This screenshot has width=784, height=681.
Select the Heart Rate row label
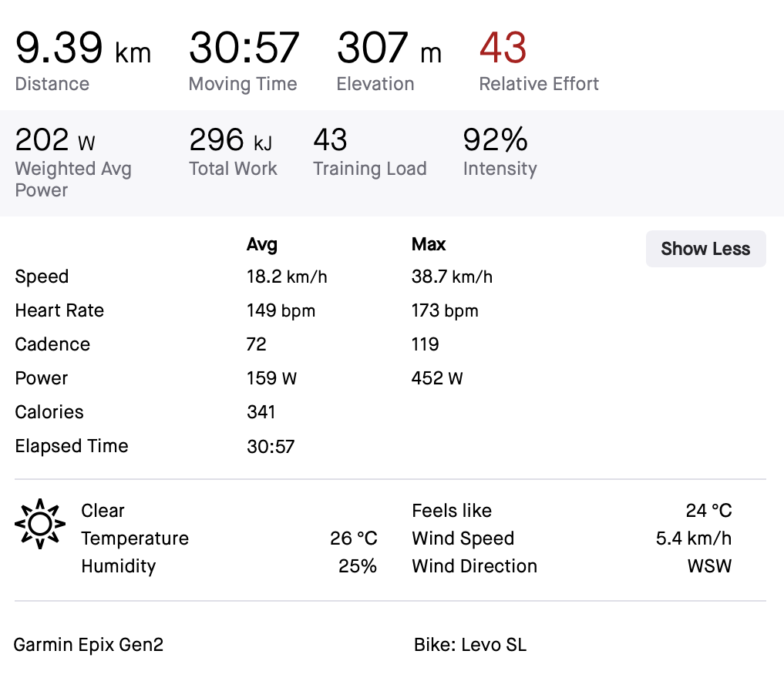tap(59, 310)
